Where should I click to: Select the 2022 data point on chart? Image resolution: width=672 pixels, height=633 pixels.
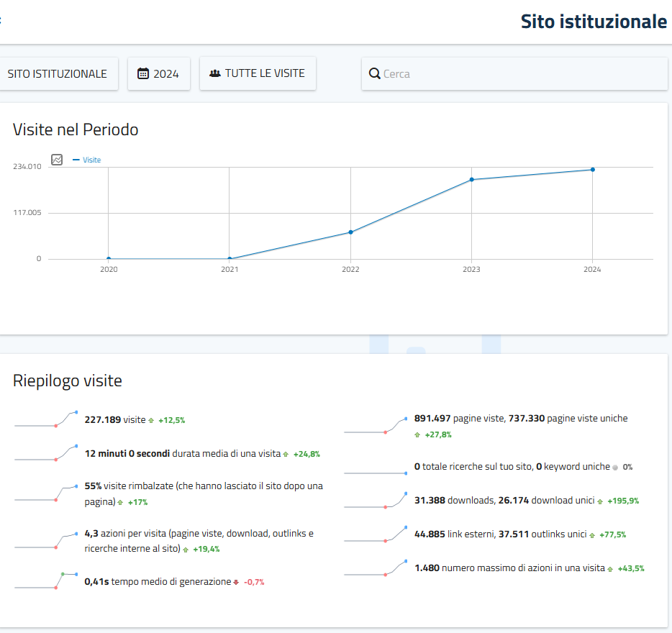pos(350,232)
